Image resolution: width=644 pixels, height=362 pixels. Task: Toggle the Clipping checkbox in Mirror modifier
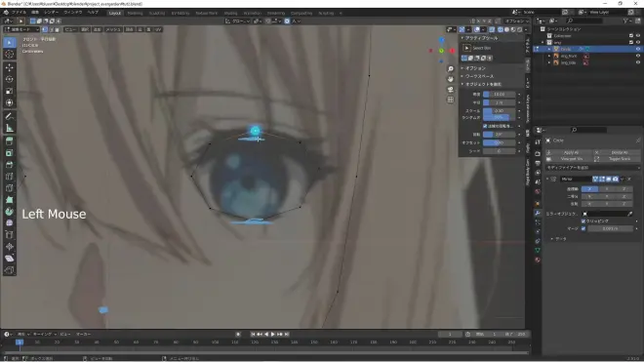[x=584, y=221]
